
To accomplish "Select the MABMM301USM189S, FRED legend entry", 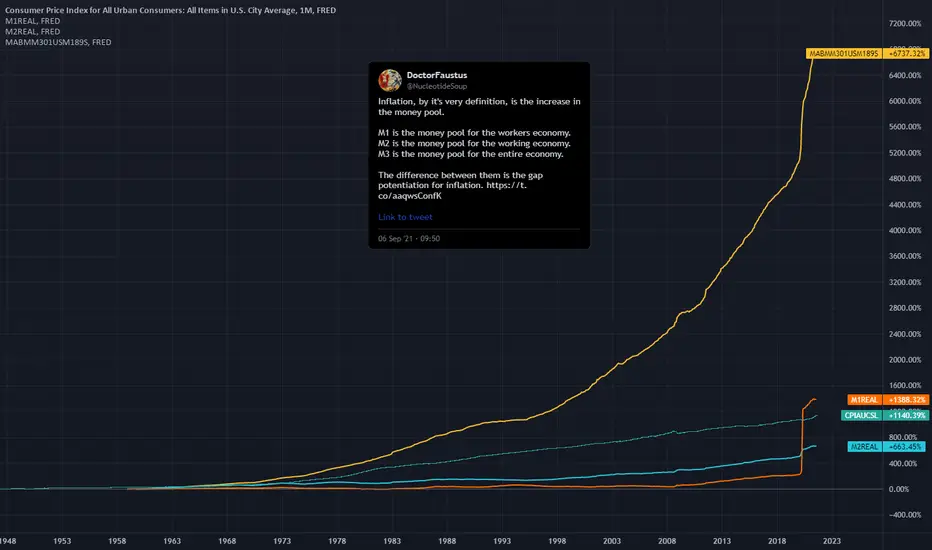I will click(x=58, y=42).
